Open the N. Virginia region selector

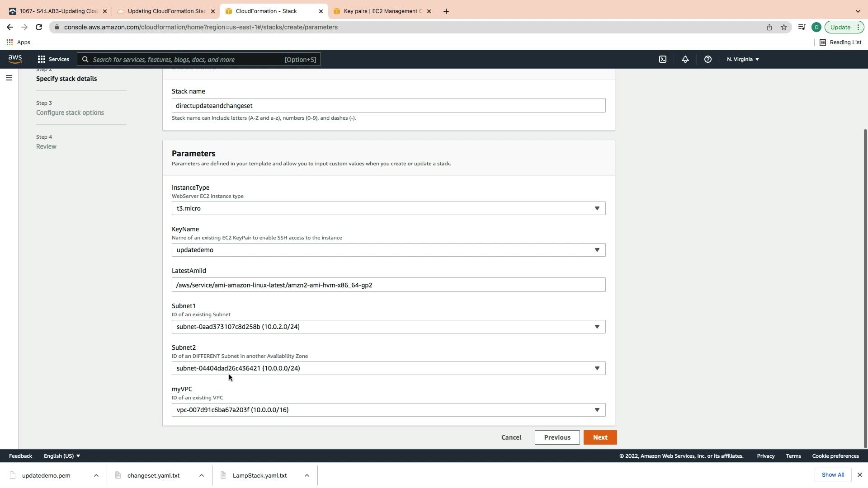coord(743,59)
